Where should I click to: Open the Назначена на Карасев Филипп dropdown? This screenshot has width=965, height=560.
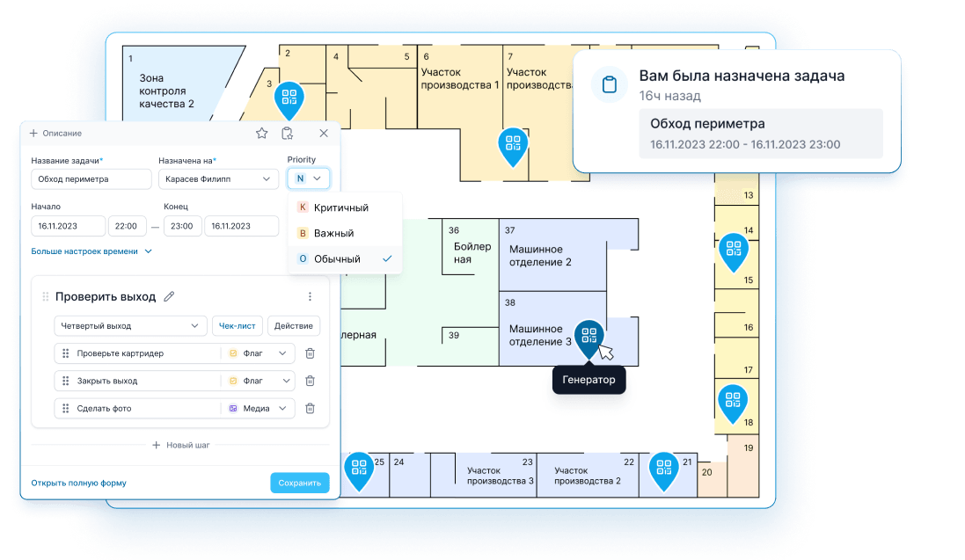click(218, 178)
